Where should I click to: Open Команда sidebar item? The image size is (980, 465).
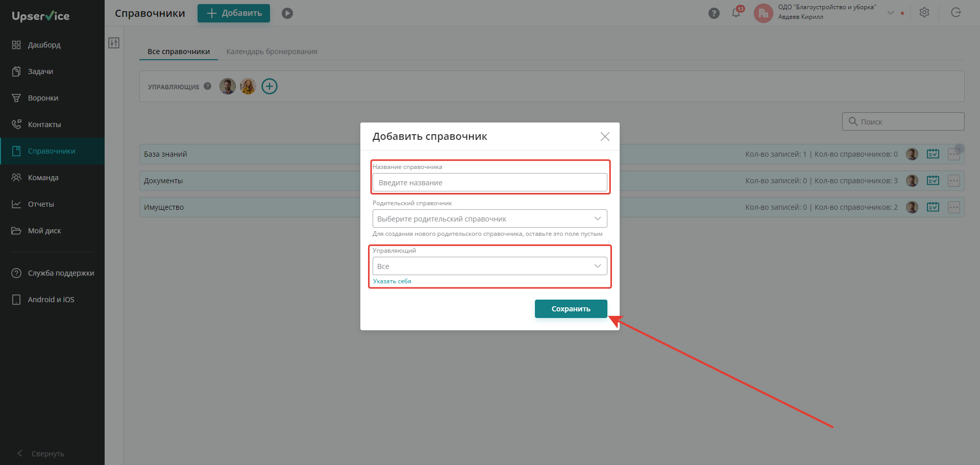point(52,178)
